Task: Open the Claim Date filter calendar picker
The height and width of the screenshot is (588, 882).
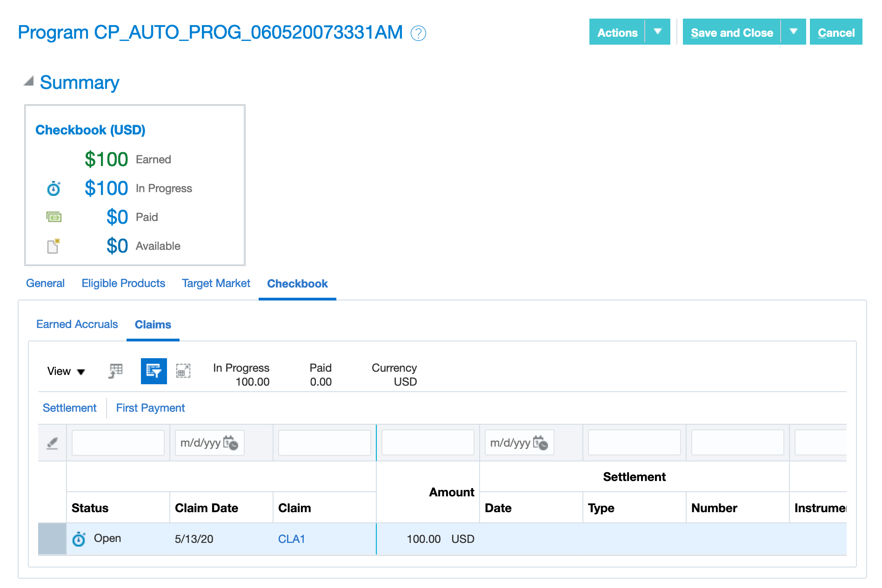Action: [x=231, y=443]
